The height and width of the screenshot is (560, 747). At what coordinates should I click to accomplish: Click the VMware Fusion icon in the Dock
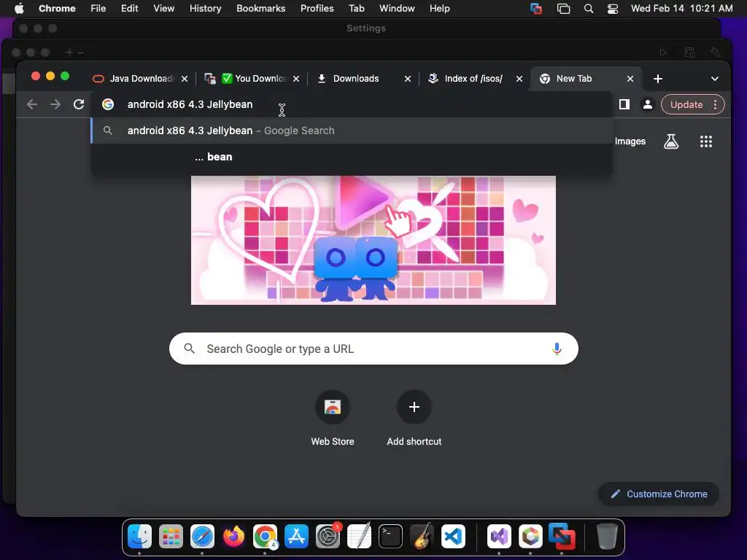(562, 536)
